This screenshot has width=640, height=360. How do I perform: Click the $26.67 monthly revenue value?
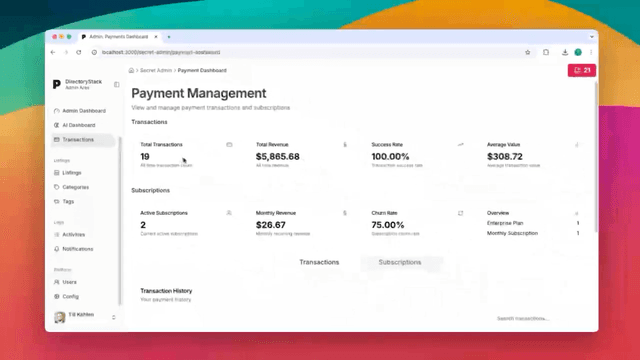pyautogui.click(x=271, y=225)
